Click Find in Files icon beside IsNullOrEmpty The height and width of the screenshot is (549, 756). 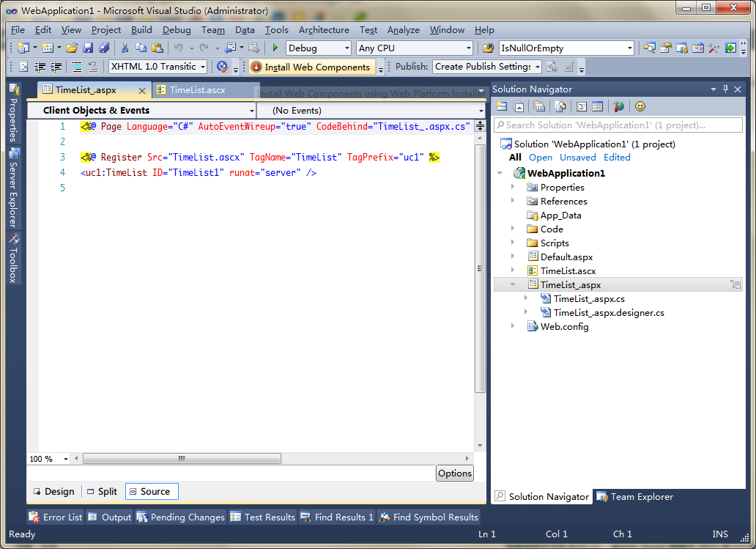coord(488,48)
